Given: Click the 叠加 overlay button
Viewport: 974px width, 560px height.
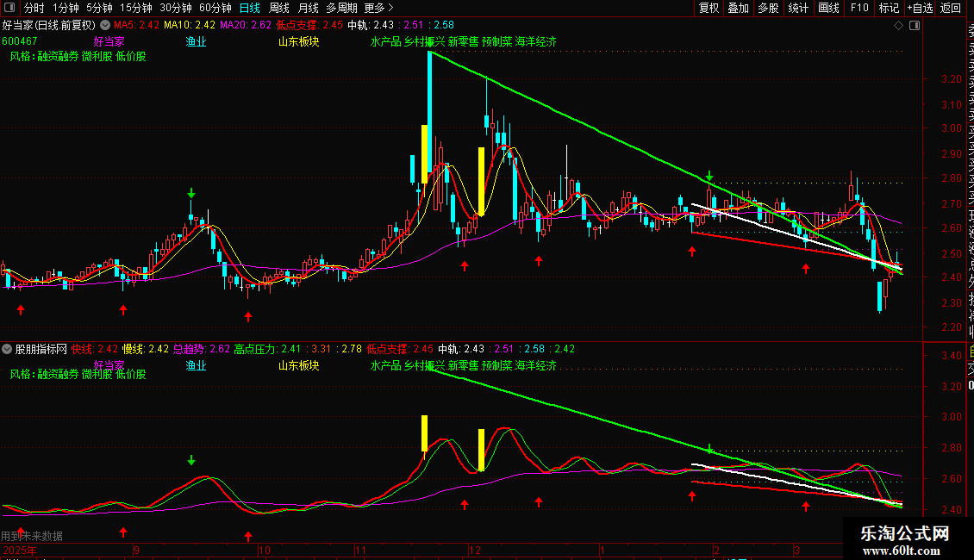Looking at the screenshot, I should (738, 8).
